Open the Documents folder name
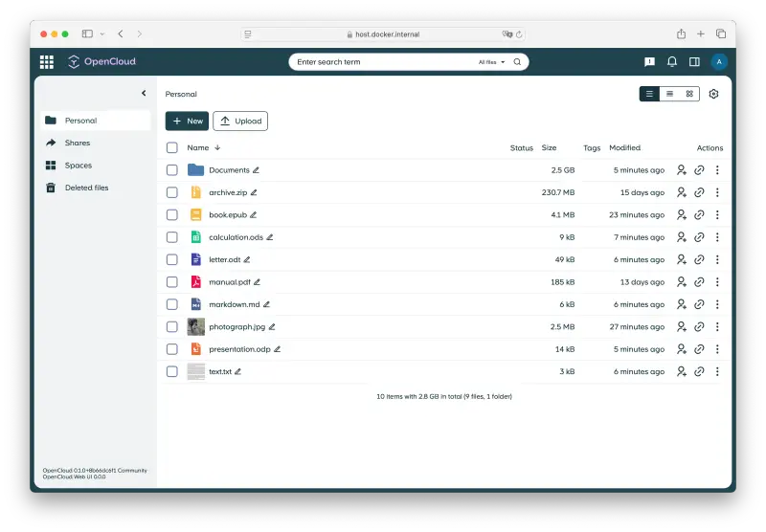The height and width of the screenshot is (532, 766). [x=229, y=170]
